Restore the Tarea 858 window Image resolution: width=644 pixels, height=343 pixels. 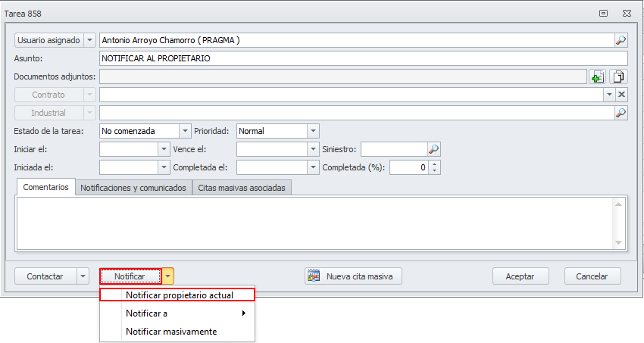pos(603,13)
